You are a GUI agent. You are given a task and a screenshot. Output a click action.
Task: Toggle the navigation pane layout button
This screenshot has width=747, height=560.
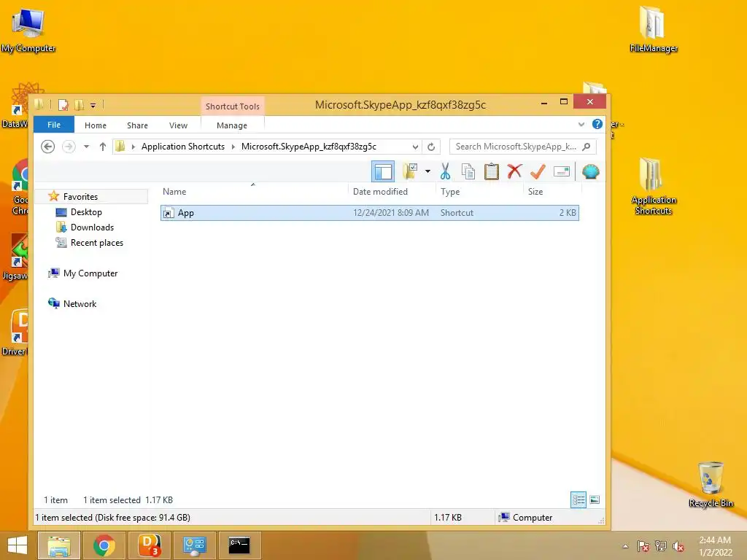pyautogui.click(x=383, y=172)
